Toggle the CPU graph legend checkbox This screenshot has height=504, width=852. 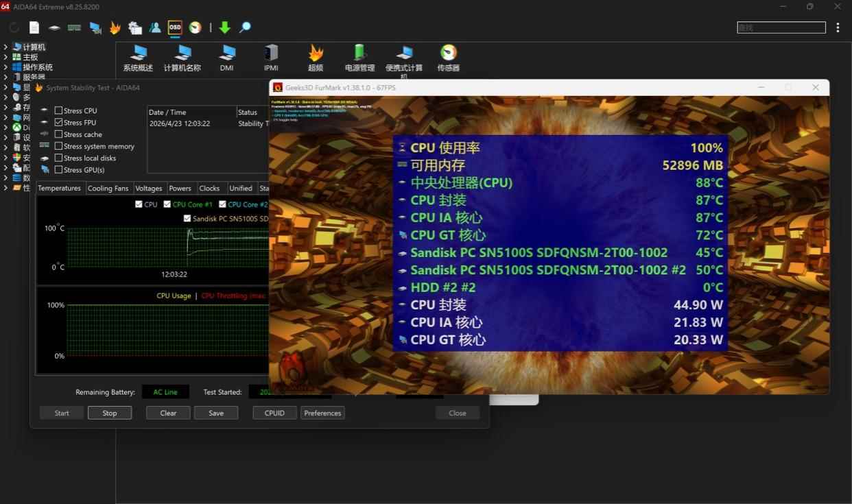coord(139,204)
